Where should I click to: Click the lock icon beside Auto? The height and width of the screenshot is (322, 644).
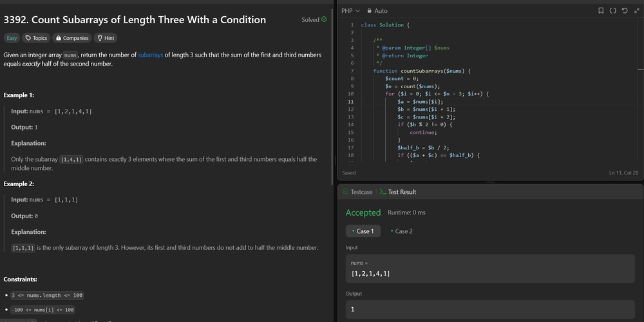pos(369,11)
